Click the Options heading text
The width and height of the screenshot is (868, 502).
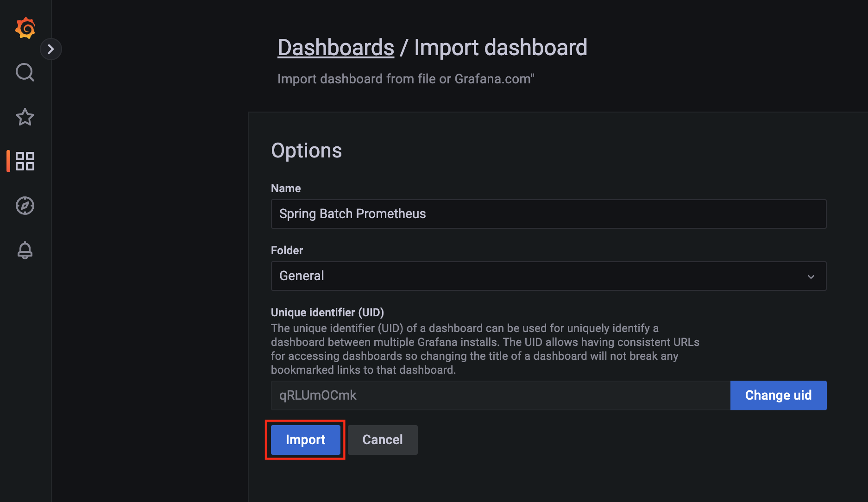point(307,151)
